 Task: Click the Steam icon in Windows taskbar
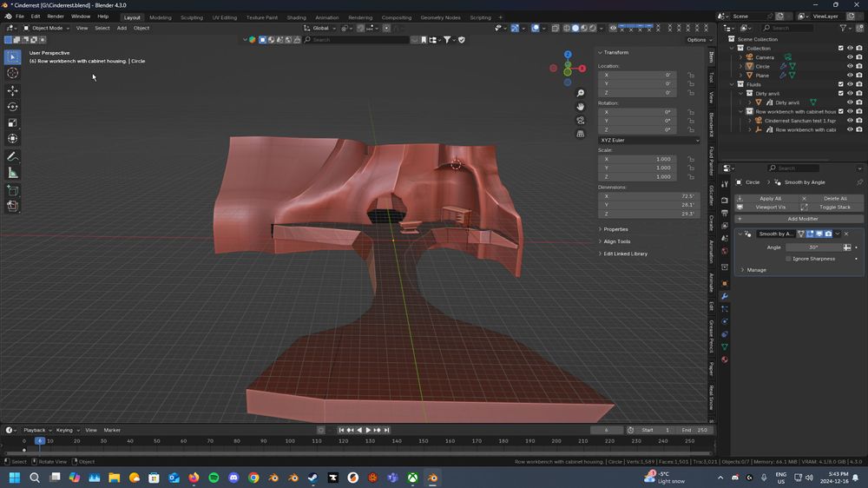(313, 478)
